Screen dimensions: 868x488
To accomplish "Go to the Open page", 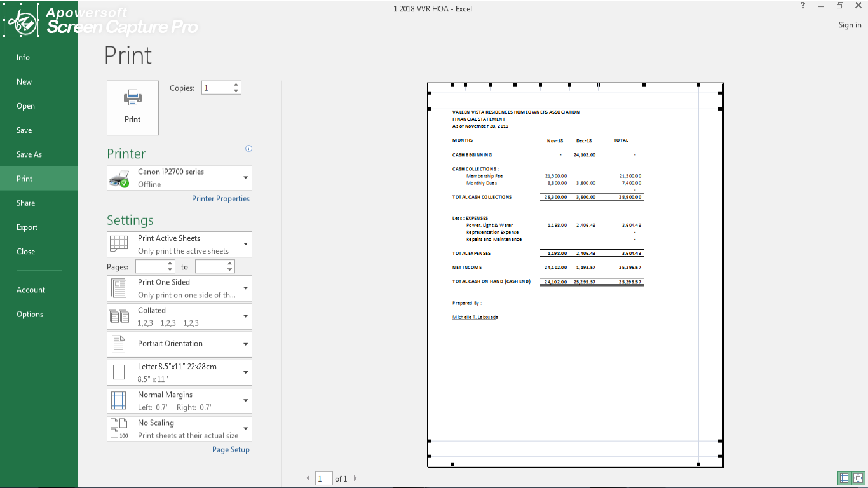I will coord(25,106).
